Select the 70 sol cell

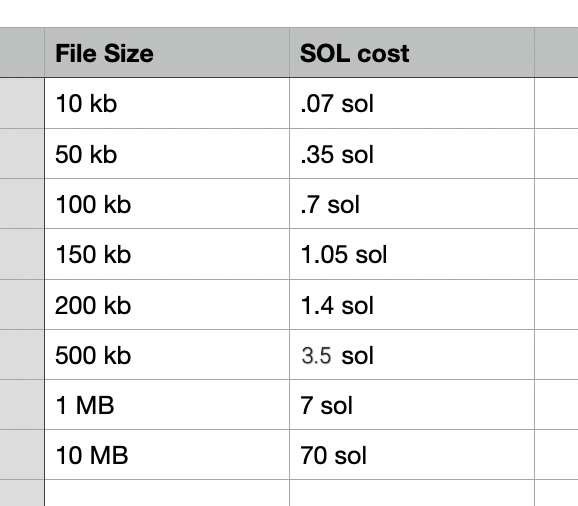click(x=412, y=455)
